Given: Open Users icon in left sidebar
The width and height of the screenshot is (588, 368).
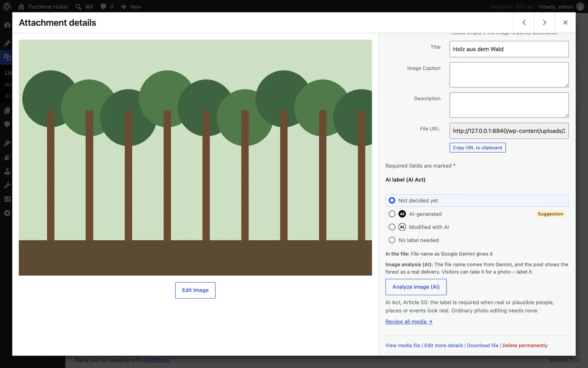Looking at the screenshot, I should pos(7,171).
